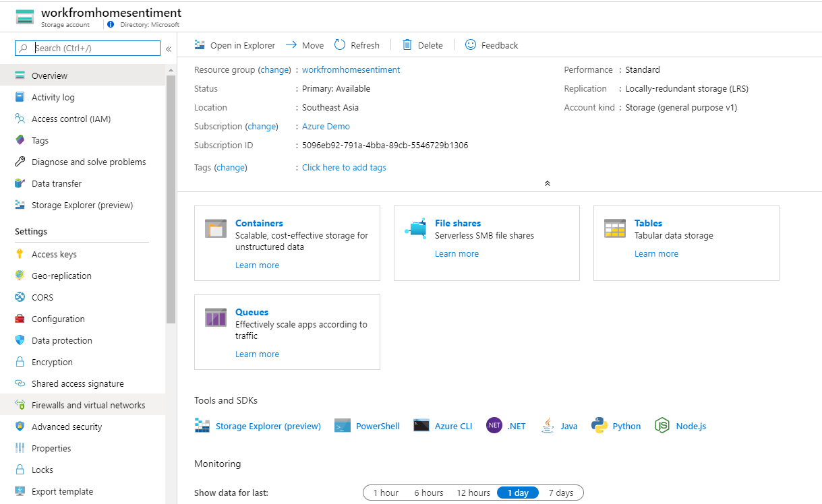Click the workfromhomesentiment resource group link
Screen dimensions: 822x504
[x=351, y=69]
